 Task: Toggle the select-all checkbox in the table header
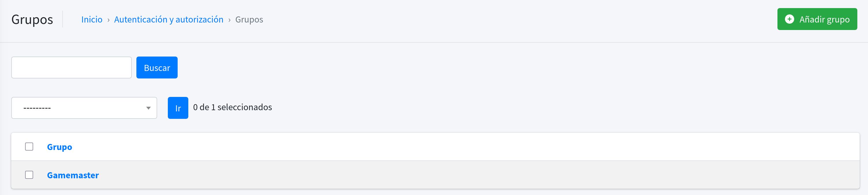coord(29,147)
